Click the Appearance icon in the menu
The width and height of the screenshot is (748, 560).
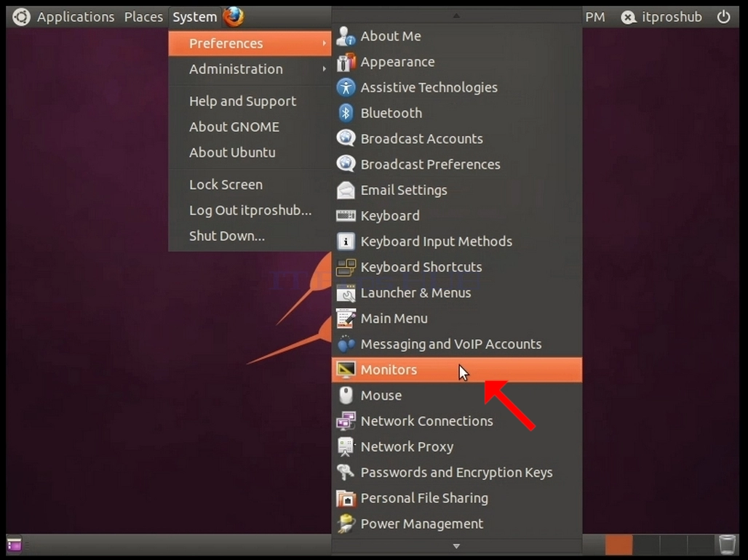(346, 62)
